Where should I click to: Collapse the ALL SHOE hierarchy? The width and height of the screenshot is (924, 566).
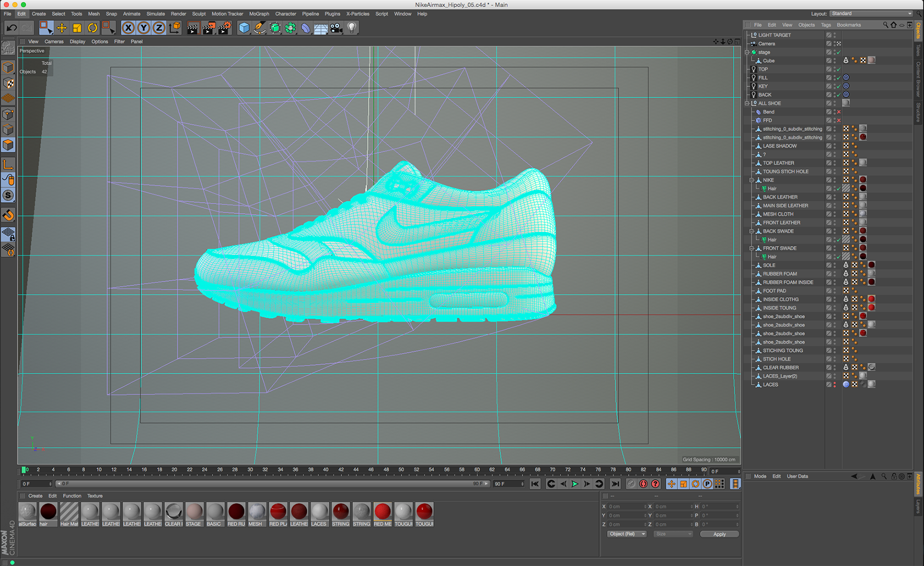point(747,103)
